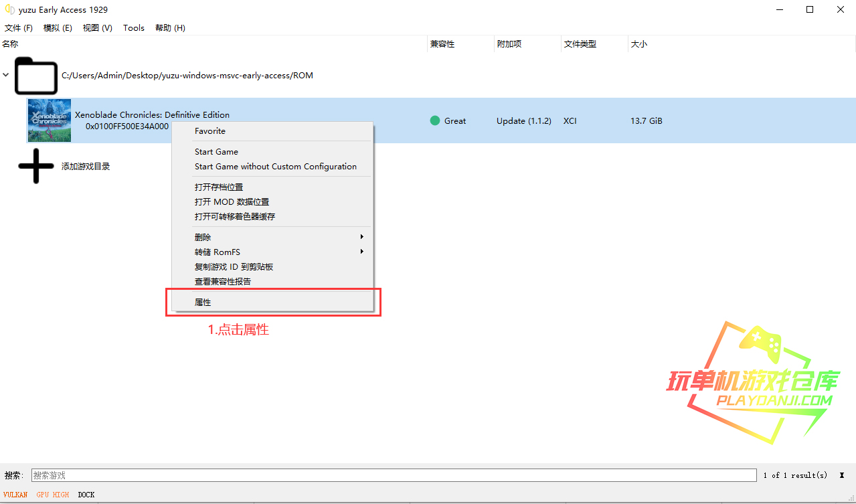Toggle the DOCK mode status button
The image size is (856, 504).
point(86,495)
